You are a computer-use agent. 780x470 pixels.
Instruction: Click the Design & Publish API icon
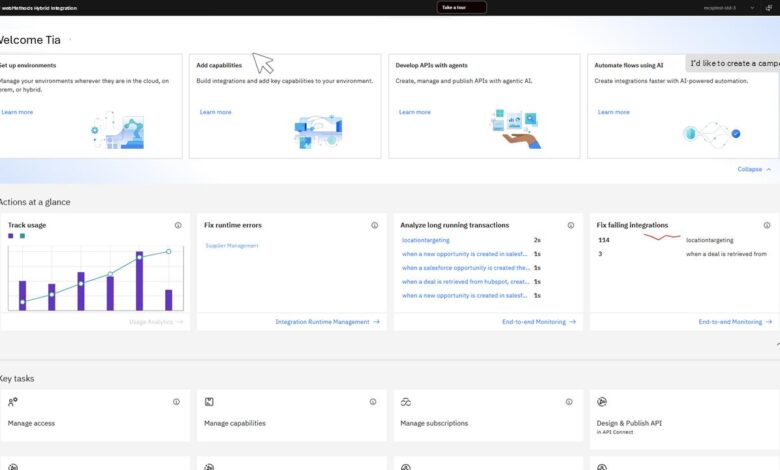[602, 402]
